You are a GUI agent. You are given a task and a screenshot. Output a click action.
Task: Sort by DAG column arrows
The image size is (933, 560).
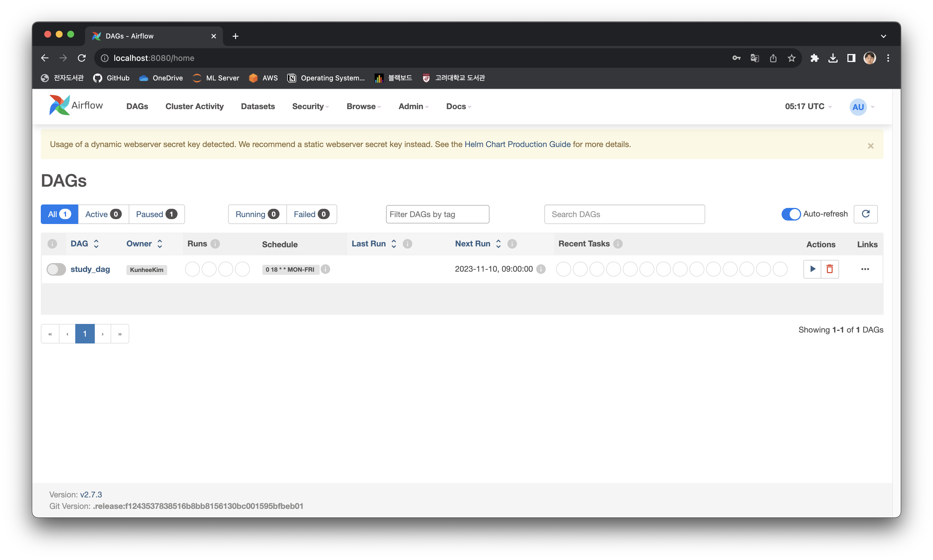96,244
